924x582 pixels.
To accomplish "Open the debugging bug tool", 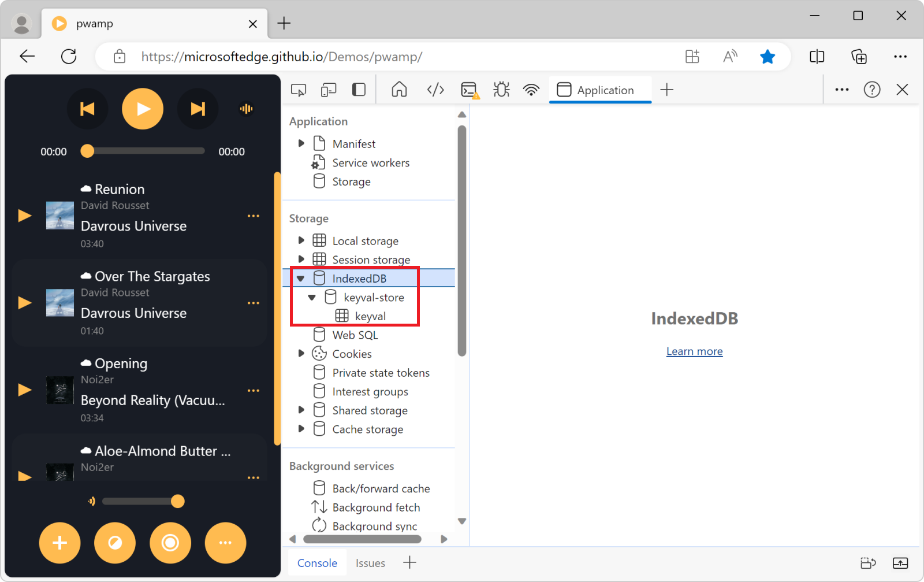I will pyautogui.click(x=501, y=90).
